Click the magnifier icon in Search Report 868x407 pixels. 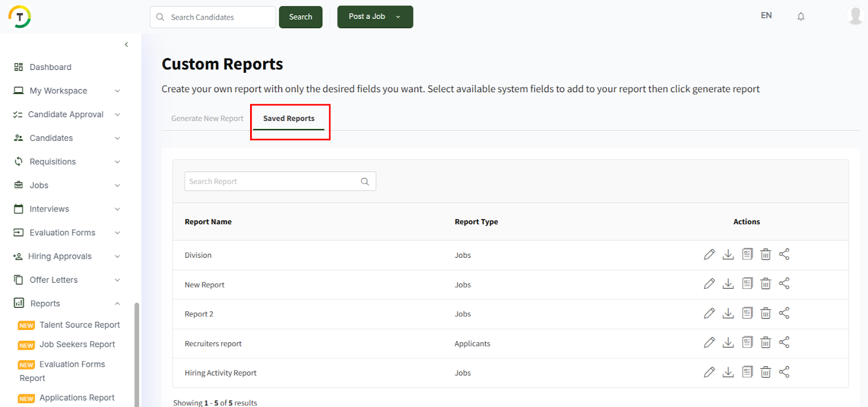(x=365, y=182)
